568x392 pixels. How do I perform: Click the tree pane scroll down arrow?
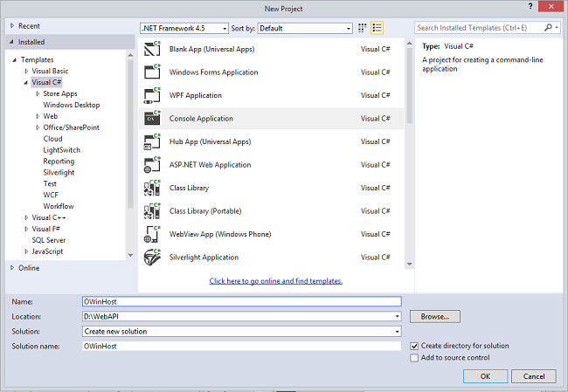click(130, 256)
